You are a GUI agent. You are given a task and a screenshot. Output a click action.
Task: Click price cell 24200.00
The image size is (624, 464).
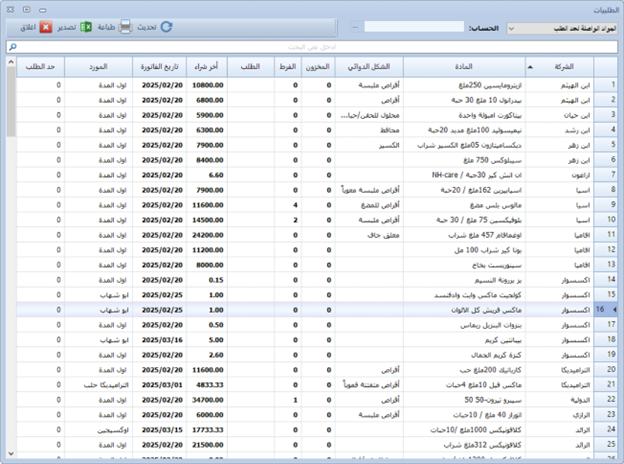click(x=207, y=235)
